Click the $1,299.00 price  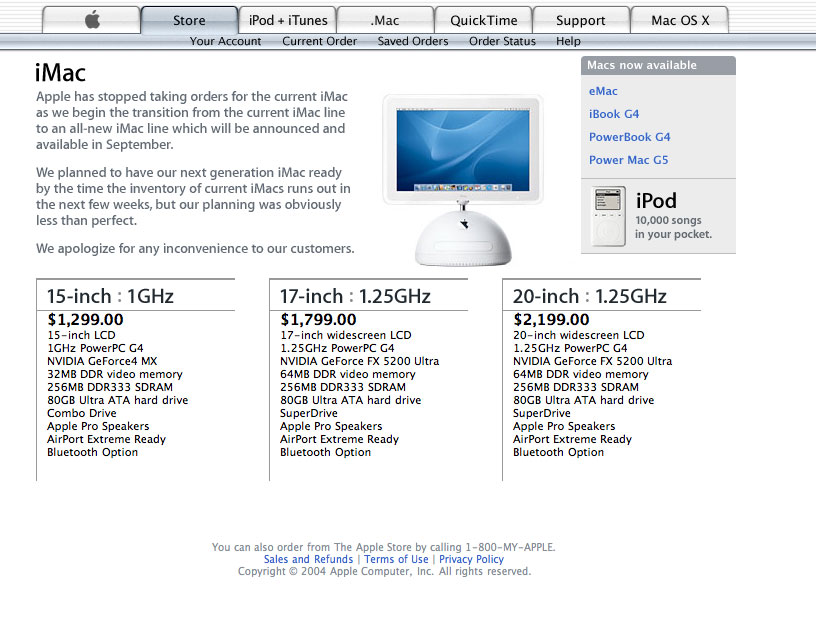coord(85,320)
